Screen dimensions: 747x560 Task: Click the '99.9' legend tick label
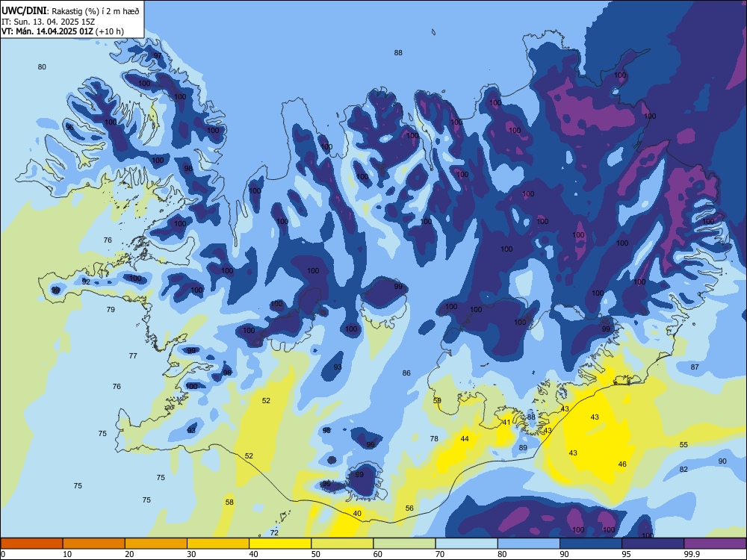692,554
